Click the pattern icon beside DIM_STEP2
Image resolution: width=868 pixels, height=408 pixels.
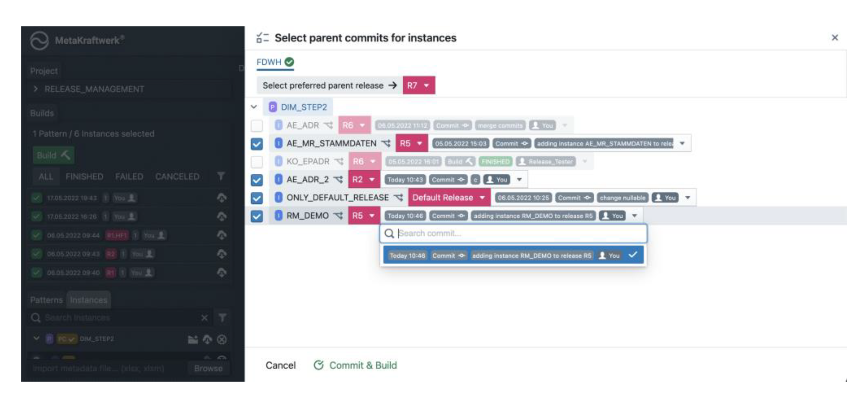pyautogui.click(x=272, y=107)
